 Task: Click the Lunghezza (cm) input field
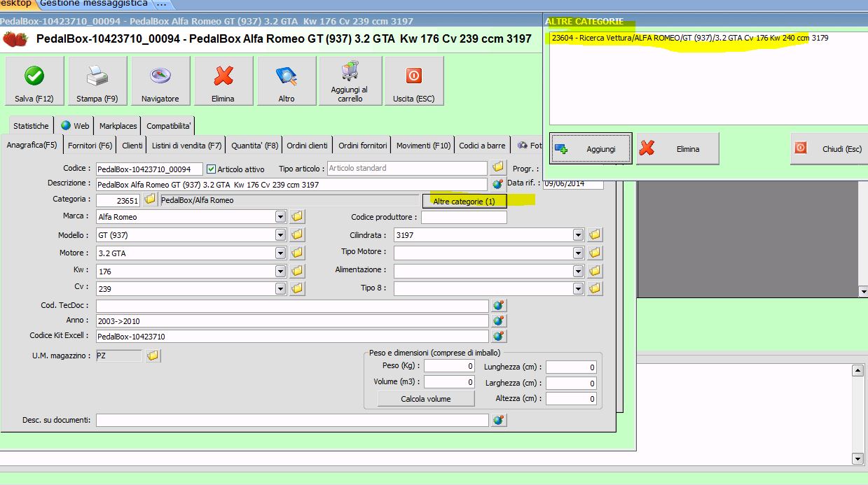click(x=571, y=367)
